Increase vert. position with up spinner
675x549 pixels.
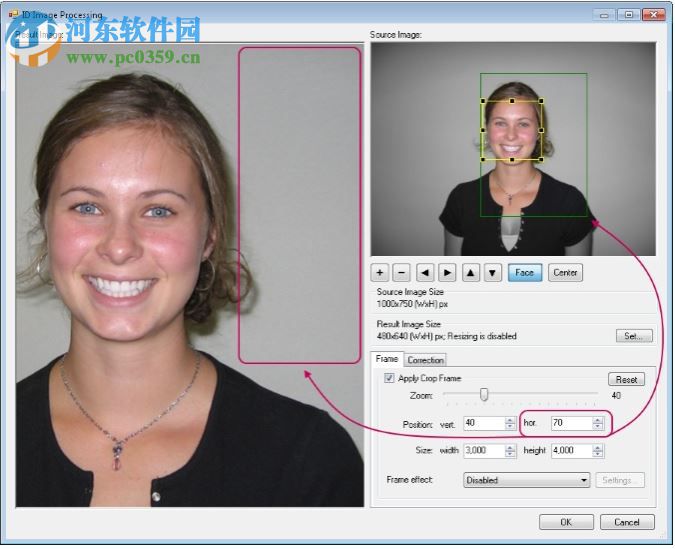pos(510,420)
